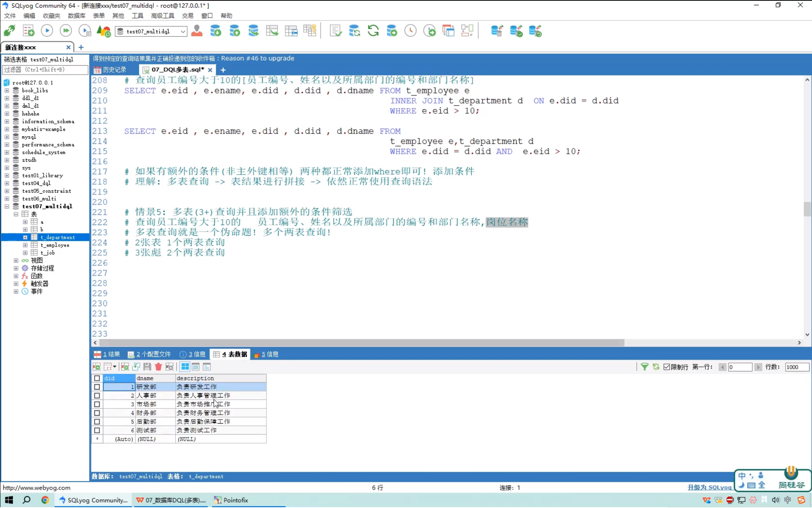
Task: Check the row checkbox for 市场部
Action: pyautogui.click(x=97, y=404)
